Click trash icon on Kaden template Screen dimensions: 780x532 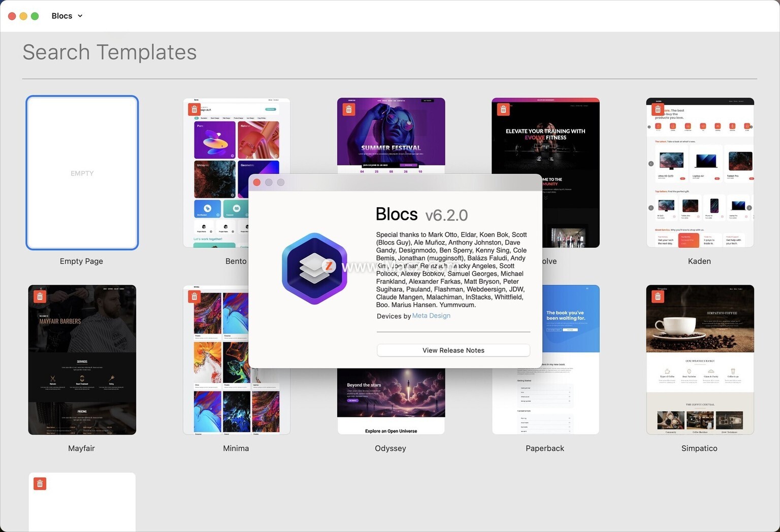658,109
